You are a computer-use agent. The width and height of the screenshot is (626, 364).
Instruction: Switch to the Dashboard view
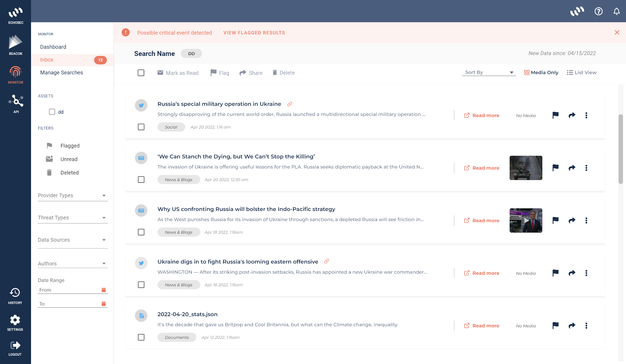[x=53, y=47]
